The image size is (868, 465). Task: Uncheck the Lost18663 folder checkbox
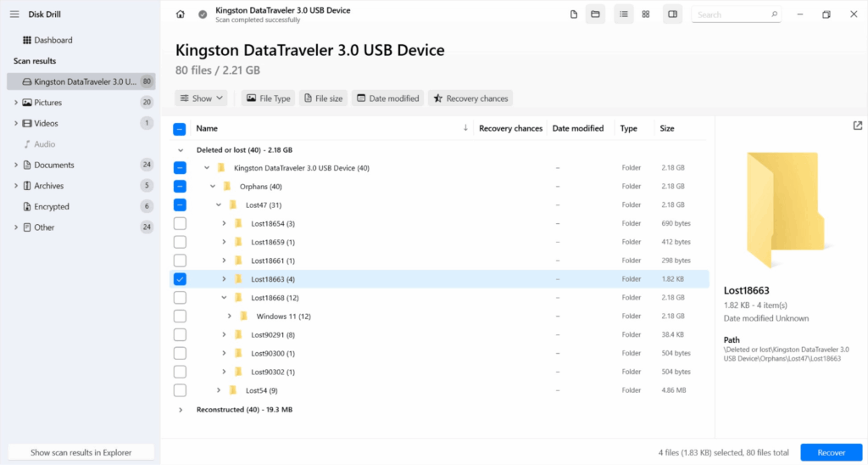pyautogui.click(x=180, y=279)
